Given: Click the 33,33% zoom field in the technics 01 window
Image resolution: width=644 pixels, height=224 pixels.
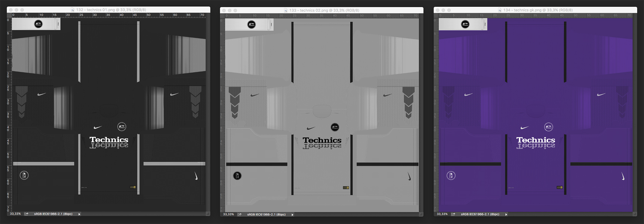Looking at the screenshot, I should click(15, 214).
